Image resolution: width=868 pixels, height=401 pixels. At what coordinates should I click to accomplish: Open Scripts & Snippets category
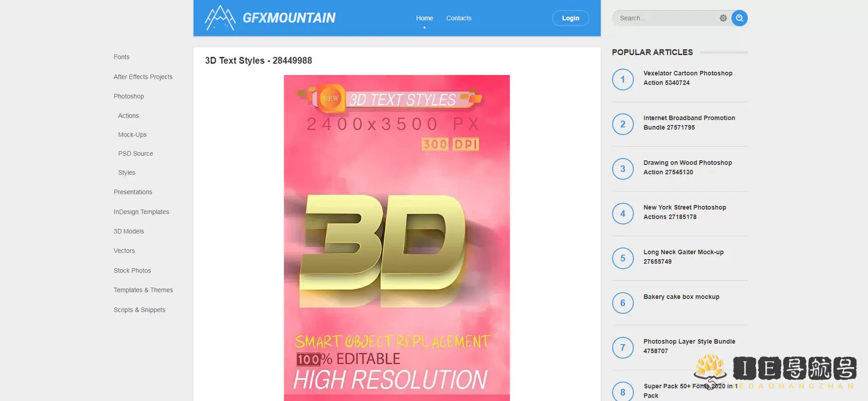click(x=140, y=310)
